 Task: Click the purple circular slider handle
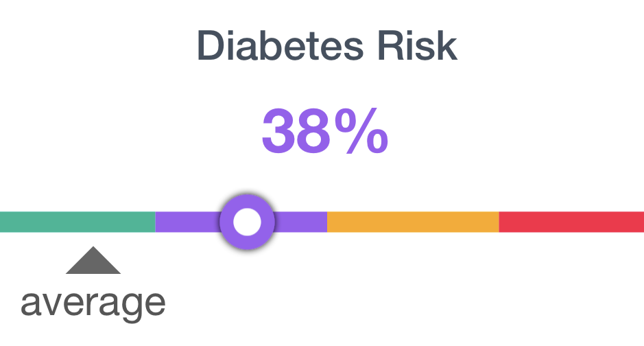(x=247, y=222)
